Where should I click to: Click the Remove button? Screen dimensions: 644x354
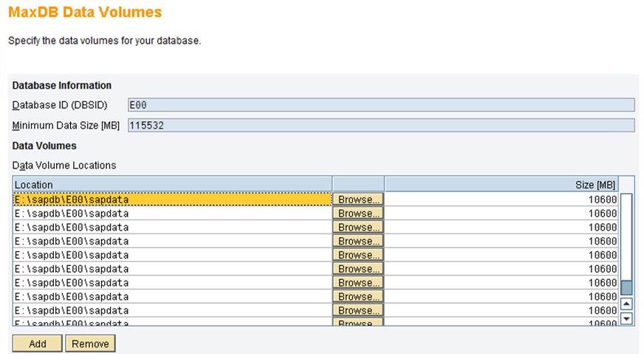coord(90,344)
